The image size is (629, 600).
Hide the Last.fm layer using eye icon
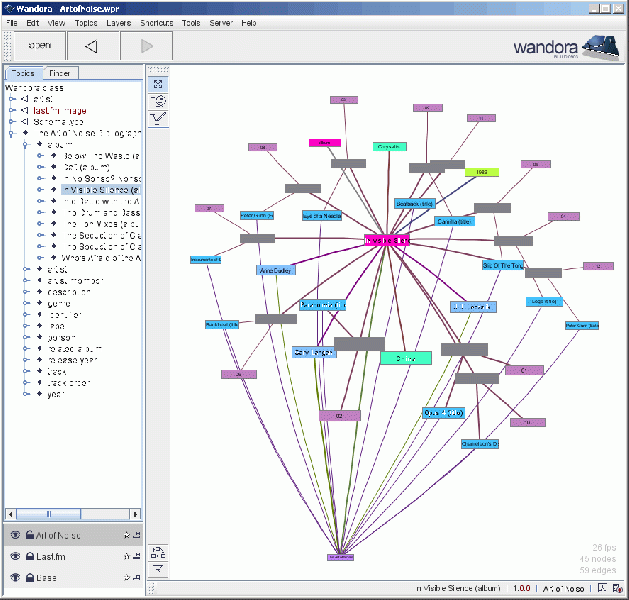pyautogui.click(x=15, y=557)
